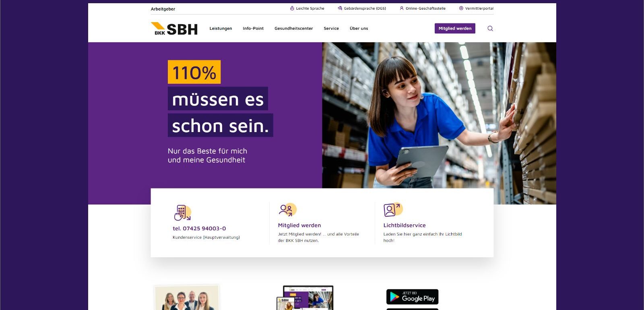The width and height of the screenshot is (644, 310).
Task: Open the Leistungen menu
Action: [221, 29]
